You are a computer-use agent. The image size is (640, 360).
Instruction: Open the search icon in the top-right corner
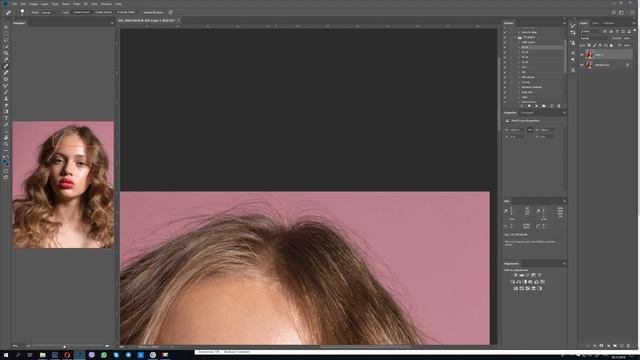point(613,13)
